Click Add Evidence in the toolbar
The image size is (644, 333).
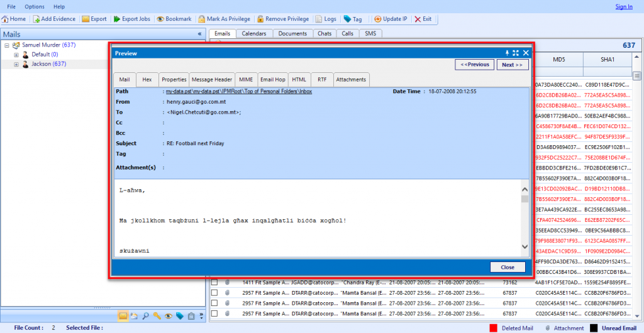54,19
